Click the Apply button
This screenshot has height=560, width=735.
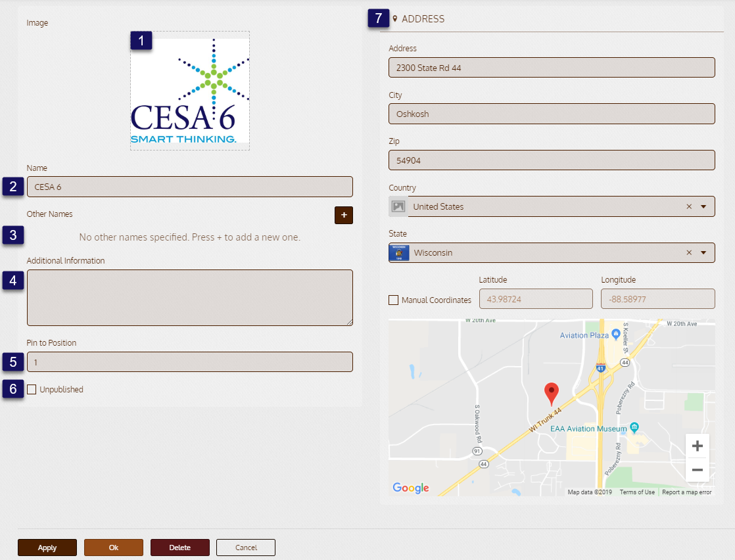(x=47, y=548)
